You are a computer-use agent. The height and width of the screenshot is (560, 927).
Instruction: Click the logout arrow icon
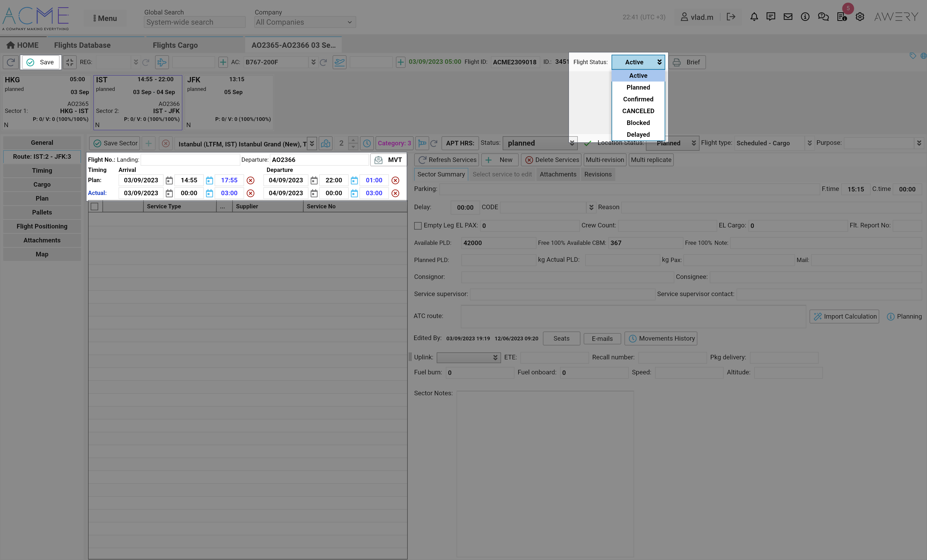[x=731, y=17]
